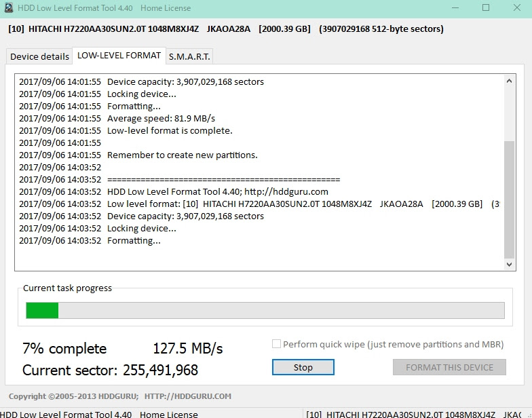
Task: Click the log scrollbar thumb
Action: [x=510, y=200]
